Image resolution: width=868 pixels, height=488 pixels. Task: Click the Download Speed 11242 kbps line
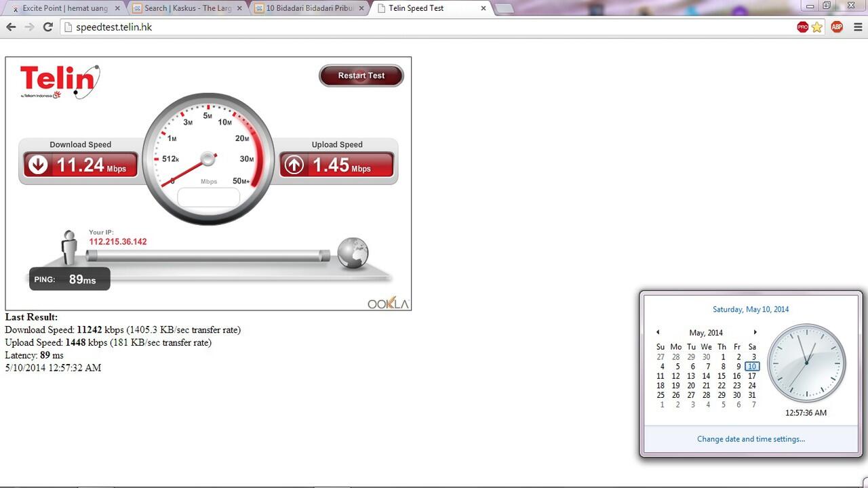[x=123, y=330]
